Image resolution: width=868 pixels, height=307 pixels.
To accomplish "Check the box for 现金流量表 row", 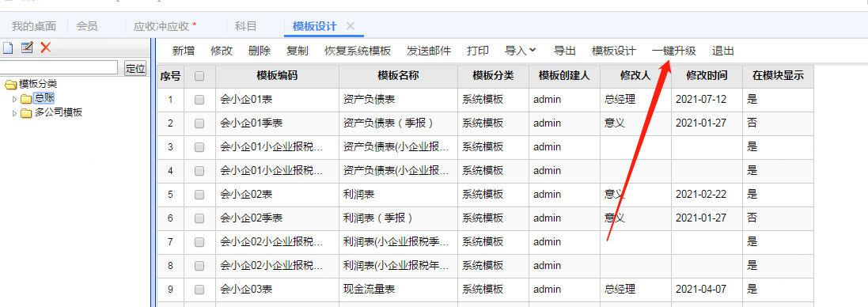I will [199, 290].
